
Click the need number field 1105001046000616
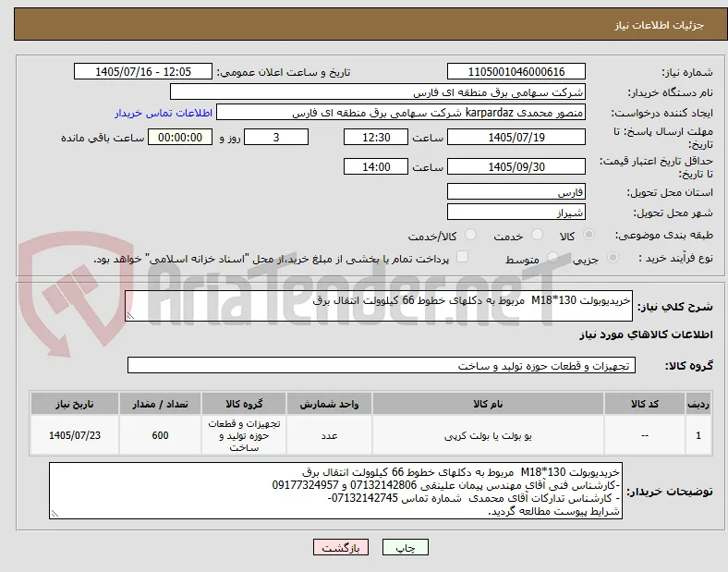516,71
